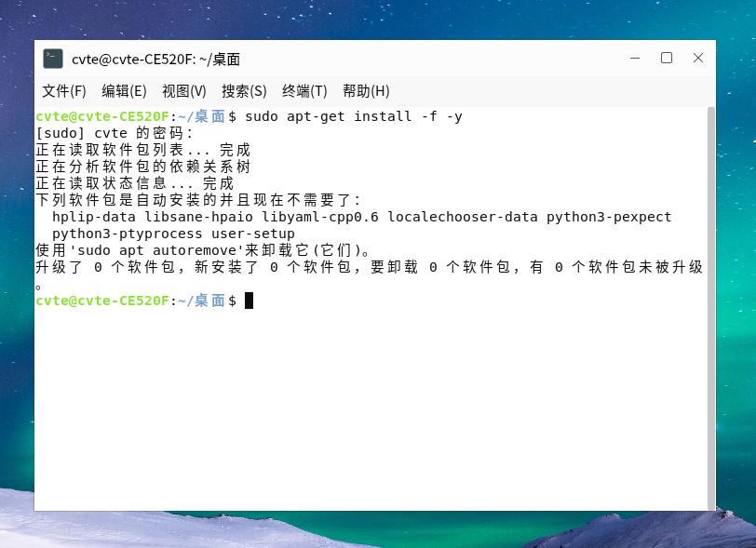Image resolution: width=756 pixels, height=548 pixels.
Task: Click the window title cvte@cvte-CE520F: ~/桌面
Action: point(155,60)
